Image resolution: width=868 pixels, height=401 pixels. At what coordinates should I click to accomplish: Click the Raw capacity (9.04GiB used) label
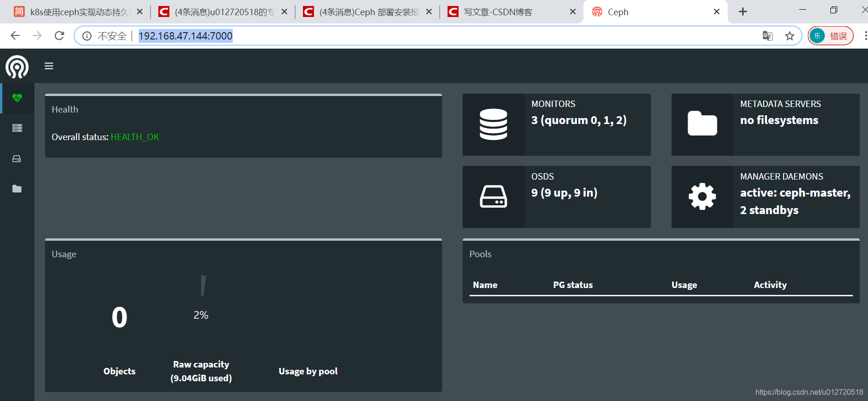201,371
